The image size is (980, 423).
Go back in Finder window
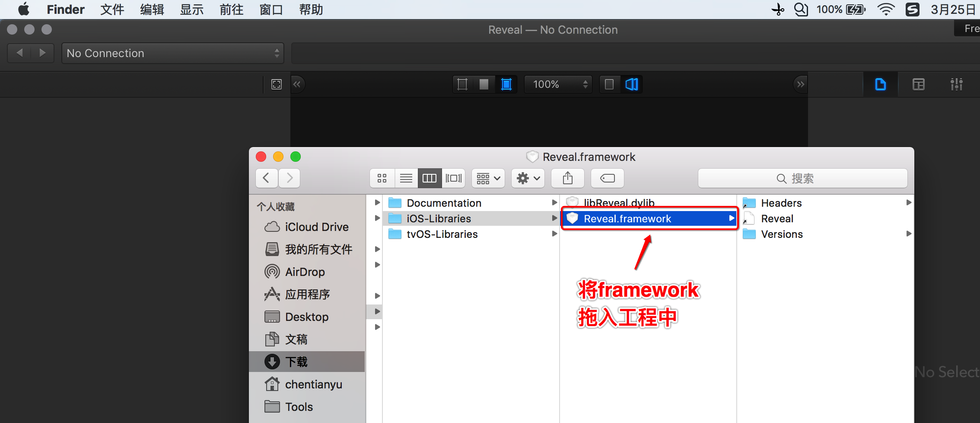(267, 178)
